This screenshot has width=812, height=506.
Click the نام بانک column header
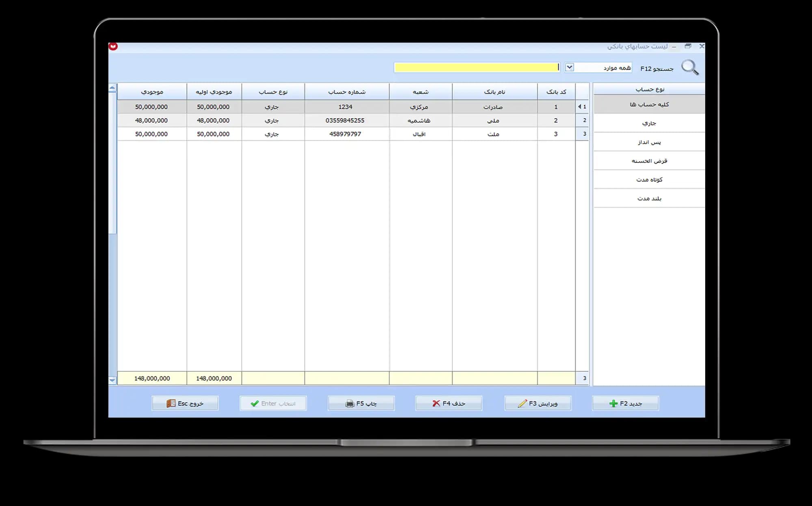click(495, 92)
